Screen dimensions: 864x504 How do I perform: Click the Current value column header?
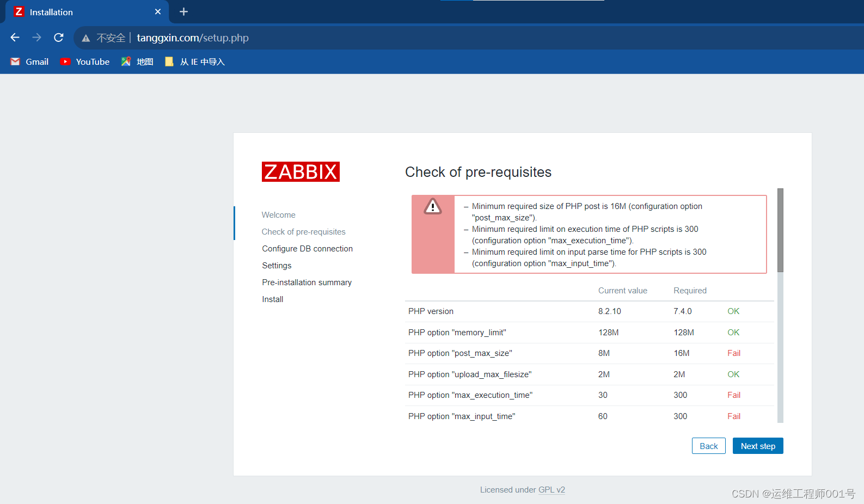tap(623, 291)
